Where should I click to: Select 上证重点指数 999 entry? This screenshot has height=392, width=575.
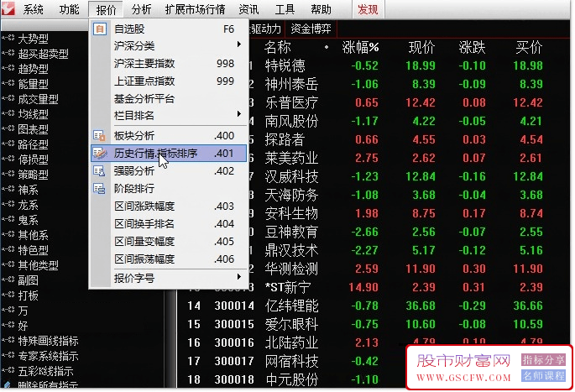[x=169, y=81]
